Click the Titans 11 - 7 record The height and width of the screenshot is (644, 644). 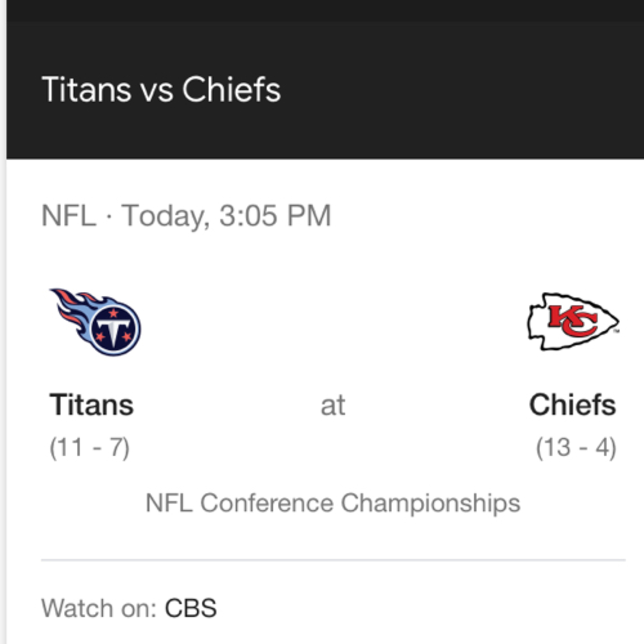[90, 448]
